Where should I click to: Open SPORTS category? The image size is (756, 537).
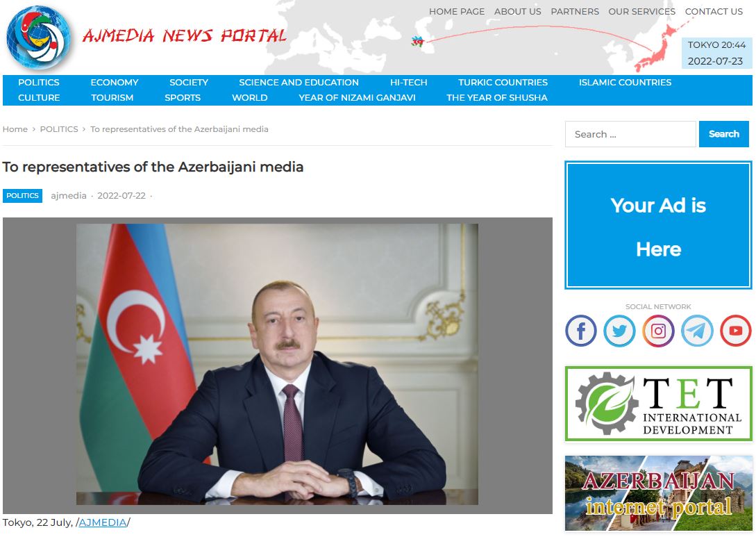(x=183, y=97)
